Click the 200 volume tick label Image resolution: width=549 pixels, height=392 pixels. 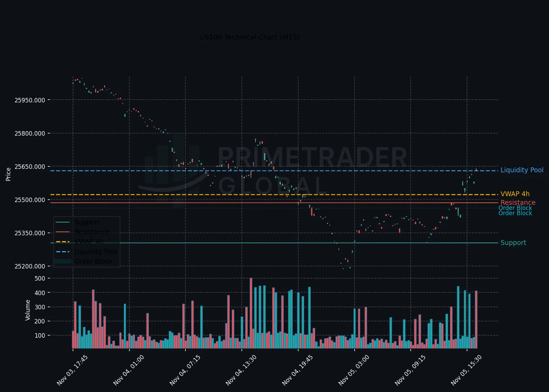(x=40, y=321)
